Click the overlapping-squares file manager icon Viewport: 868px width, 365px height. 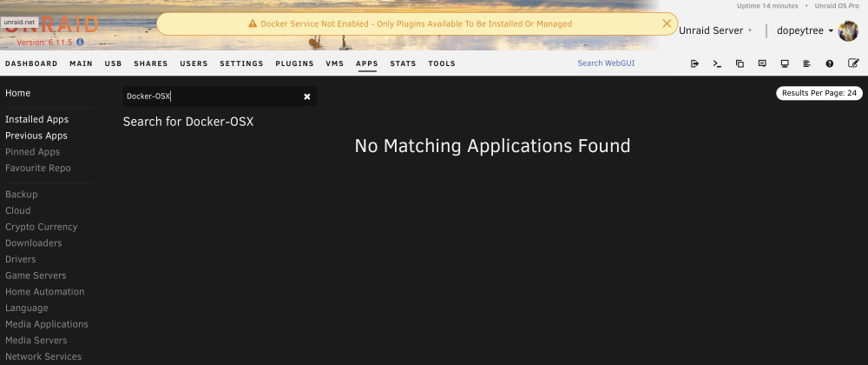(740, 63)
